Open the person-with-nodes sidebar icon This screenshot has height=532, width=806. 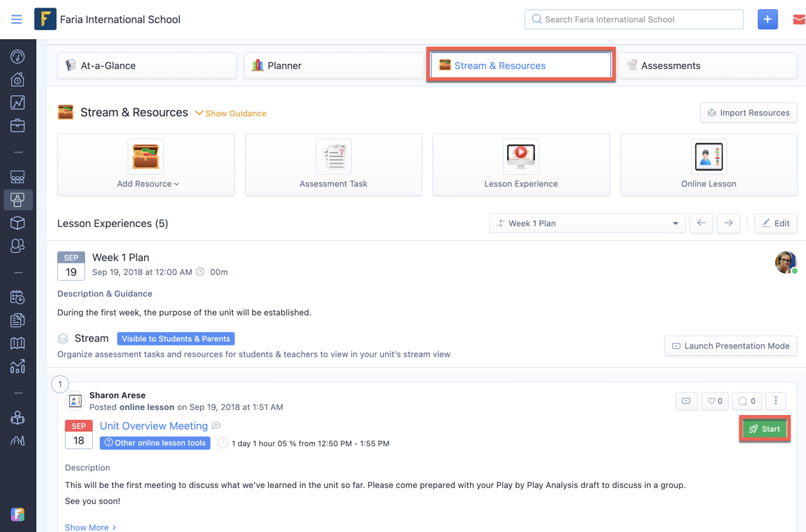tap(17, 418)
